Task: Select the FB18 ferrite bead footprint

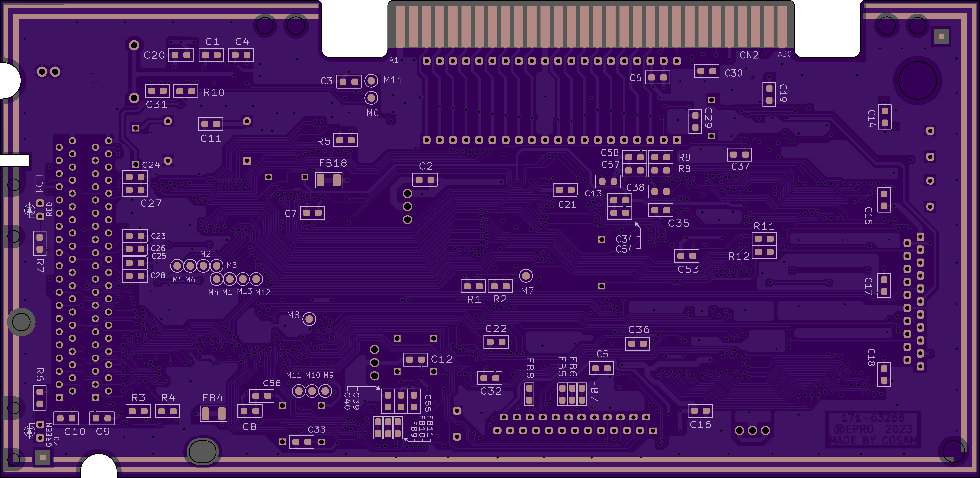Action: coord(329,180)
